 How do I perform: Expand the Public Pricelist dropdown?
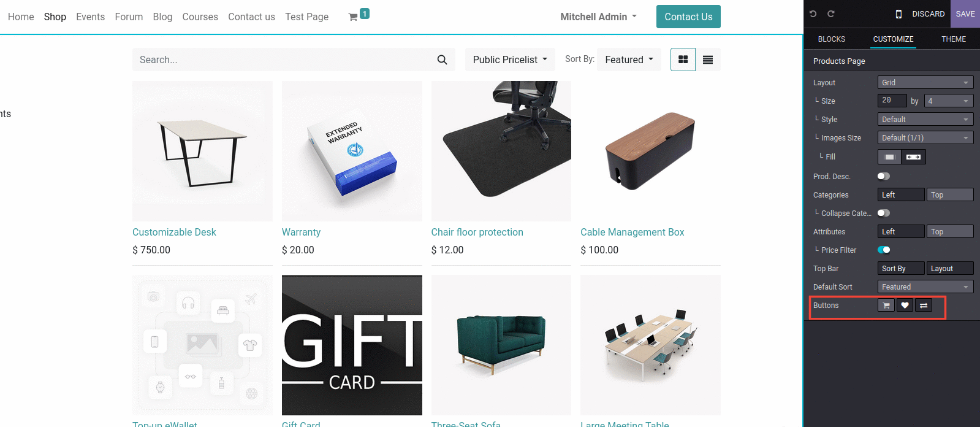[x=510, y=60]
